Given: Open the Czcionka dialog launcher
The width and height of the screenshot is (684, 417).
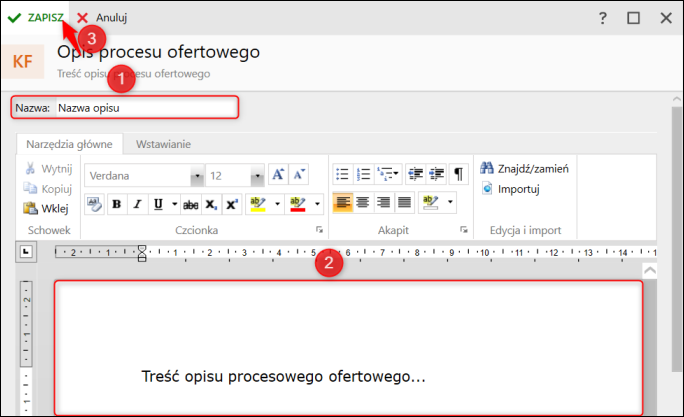Looking at the screenshot, I should pyautogui.click(x=319, y=230).
